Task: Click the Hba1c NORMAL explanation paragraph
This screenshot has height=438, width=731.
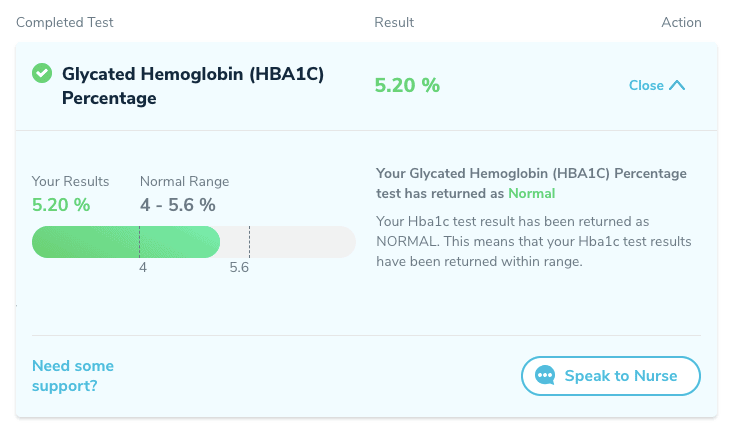Action: pos(534,241)
